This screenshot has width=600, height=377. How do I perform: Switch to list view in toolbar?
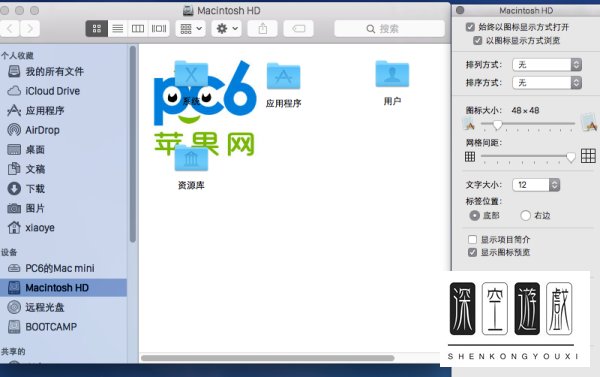[118, 29]
